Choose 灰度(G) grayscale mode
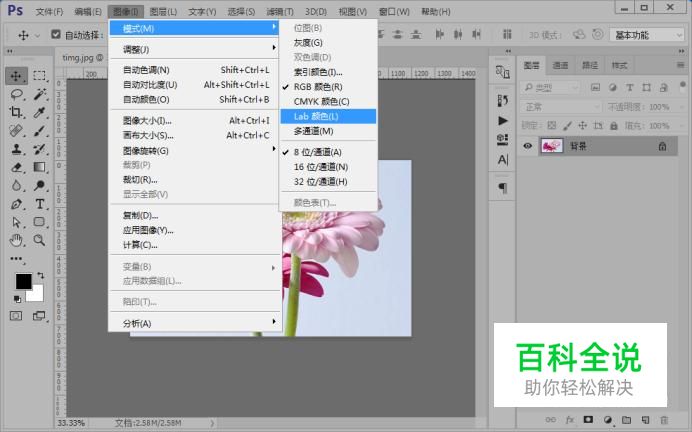Viewport: 692px width, 432px height. [x=328, y=42]
